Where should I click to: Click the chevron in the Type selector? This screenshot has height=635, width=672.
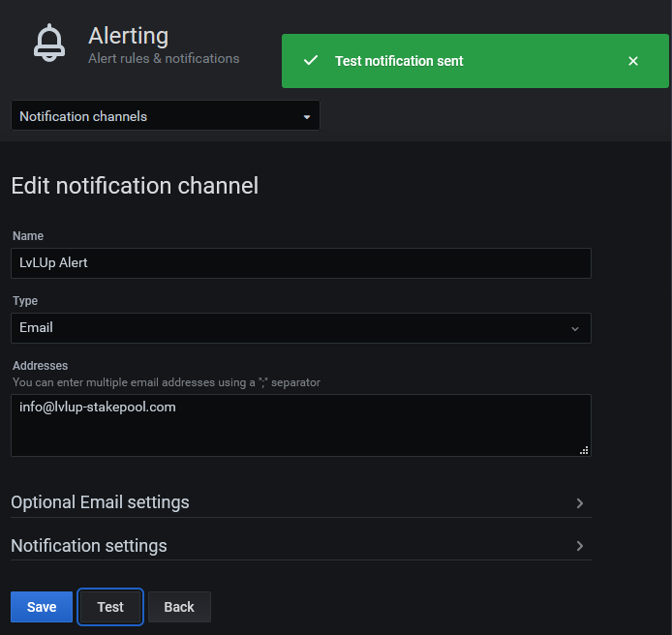point(574,329)
